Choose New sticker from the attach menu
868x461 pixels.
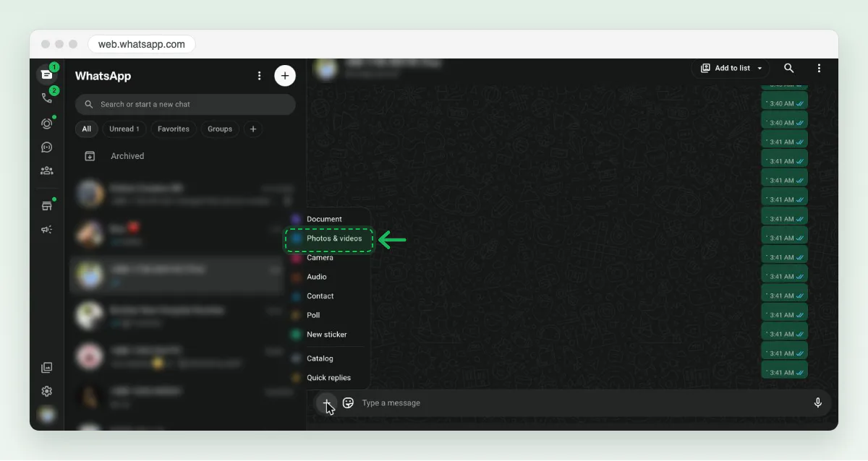click(x=328, y=335)
